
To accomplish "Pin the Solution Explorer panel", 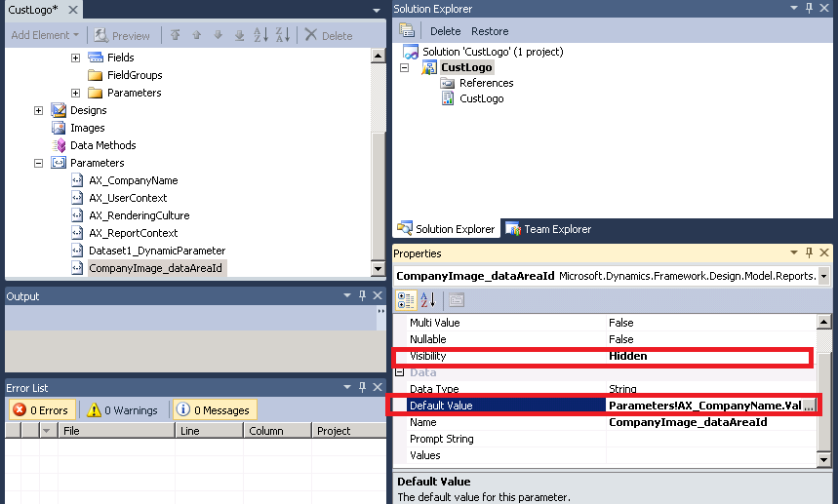I will point(809,9).
